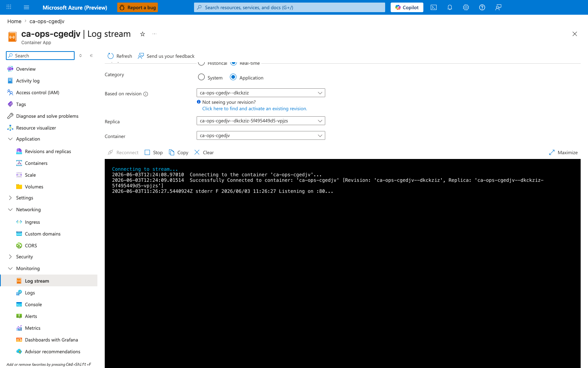Screen dimensions: 588x368
Task: Open the feedback icon in top bar
Action: click(x=498, y=7)
